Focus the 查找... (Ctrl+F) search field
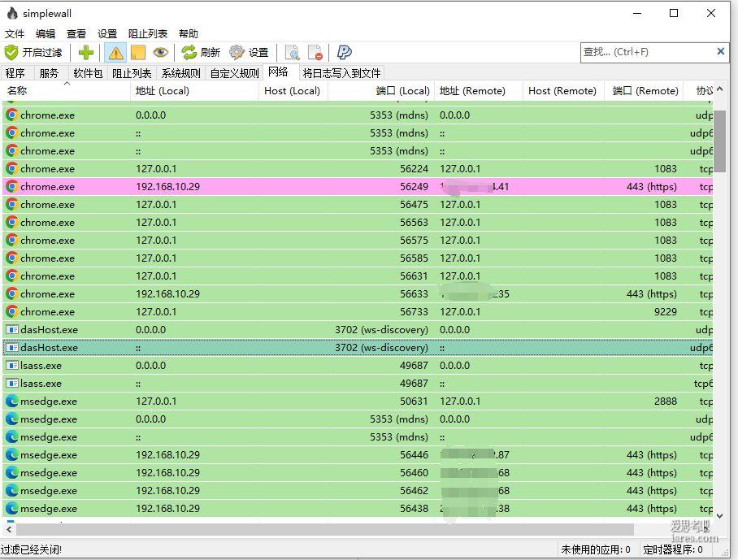 point(649,52)
